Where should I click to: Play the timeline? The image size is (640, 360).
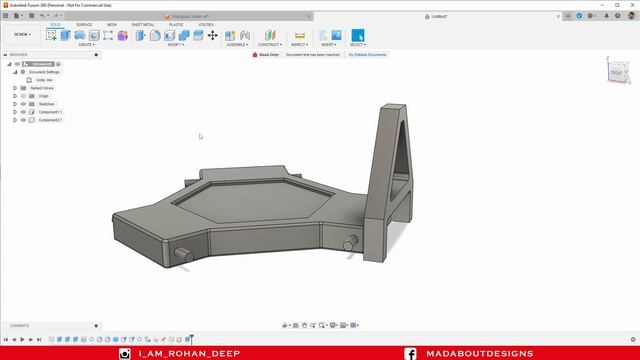tap(22, 339)
